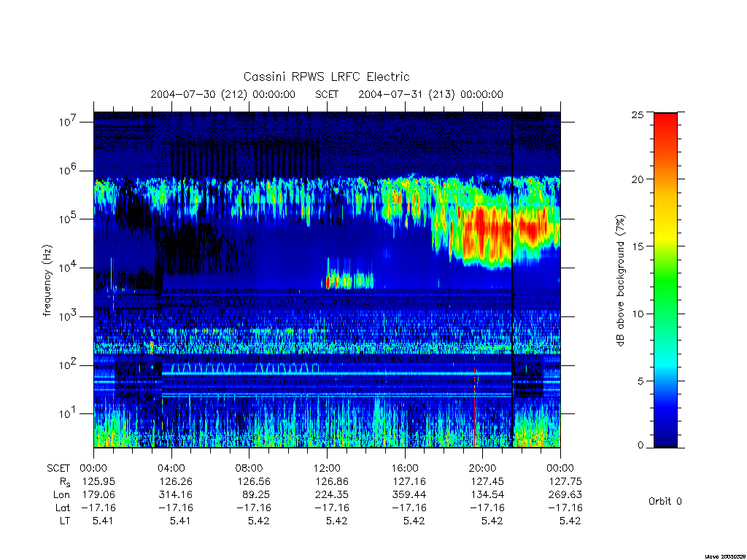Click the 04:00 time tick label
The width and height of the screenshot is (747, 560).
[171, 468]
